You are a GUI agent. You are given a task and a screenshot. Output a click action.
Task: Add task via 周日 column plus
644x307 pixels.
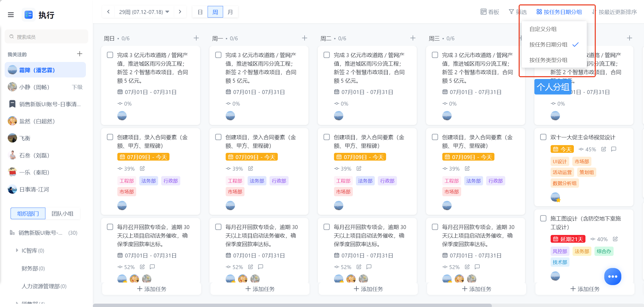pyautogui.click(x=196, y=38)
